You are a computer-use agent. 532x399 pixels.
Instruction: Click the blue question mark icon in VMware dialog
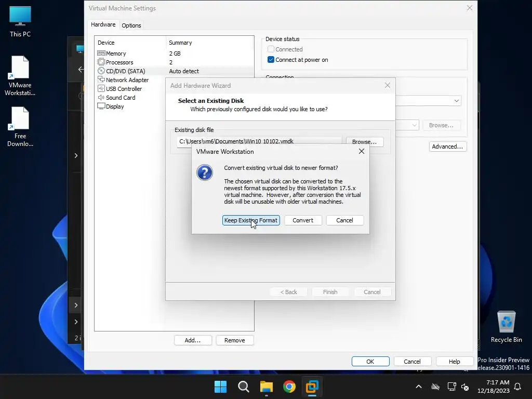[x=205, y=172]
